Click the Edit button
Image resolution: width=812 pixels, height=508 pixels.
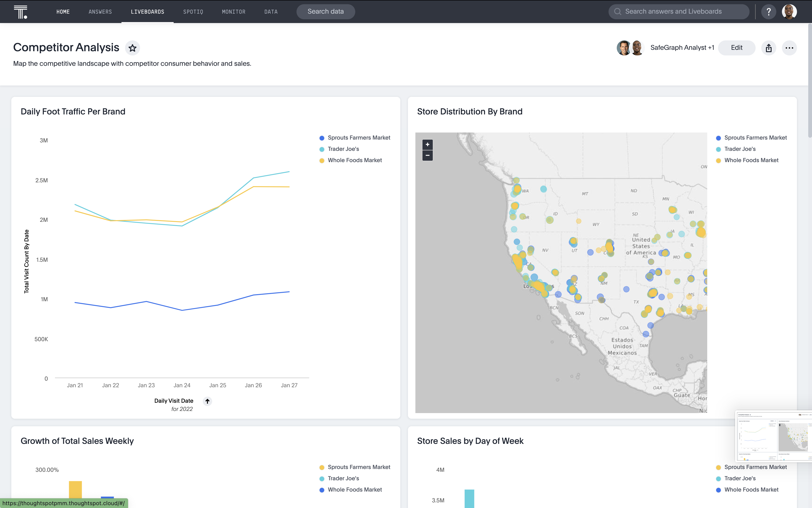pos(736,48)
